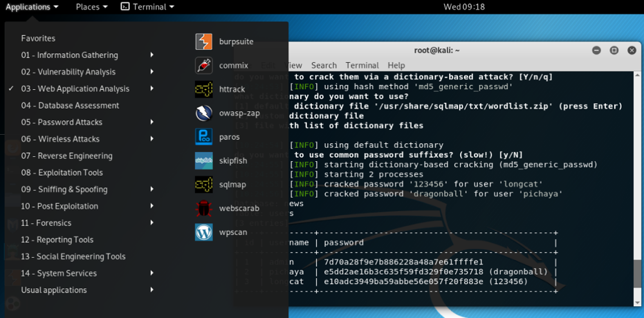Click the root@kali: ~ title bar
The image size is (644, 318).
pyautogui.click(x=436, y=50)
